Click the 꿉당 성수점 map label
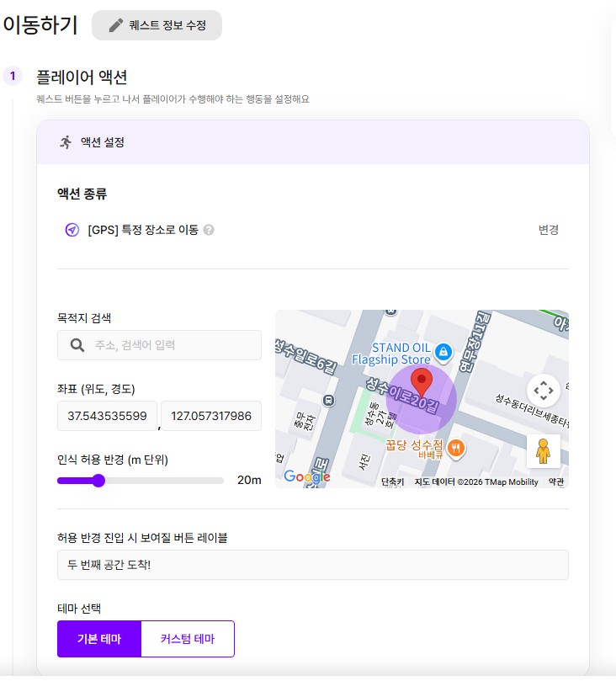The height and width of the screenshot is (681, 616). (414, 449)
